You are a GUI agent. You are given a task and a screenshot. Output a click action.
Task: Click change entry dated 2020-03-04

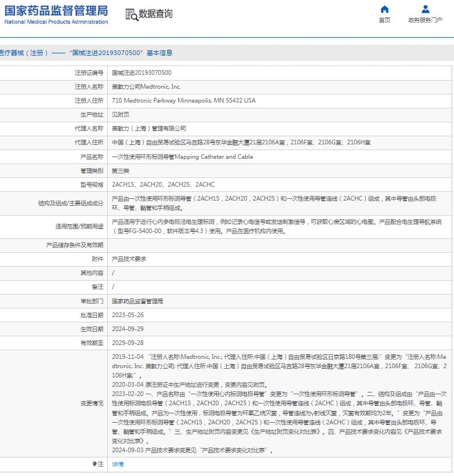[x=191, y=385]
